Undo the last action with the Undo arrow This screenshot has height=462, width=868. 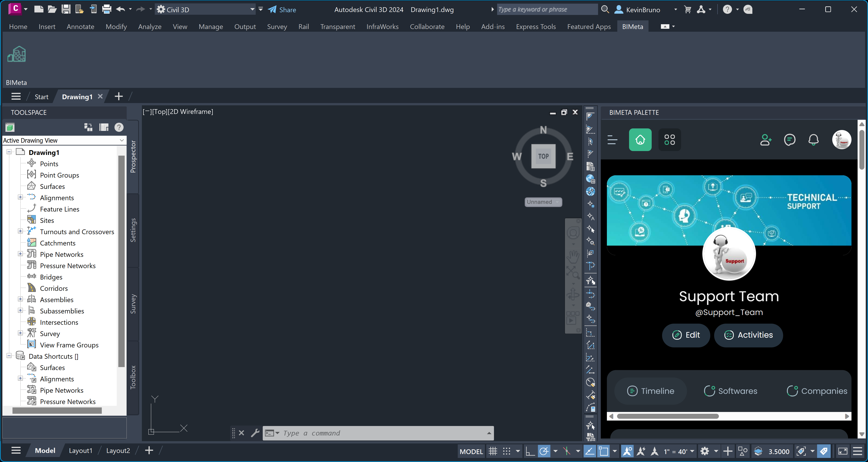pos(120,9)
